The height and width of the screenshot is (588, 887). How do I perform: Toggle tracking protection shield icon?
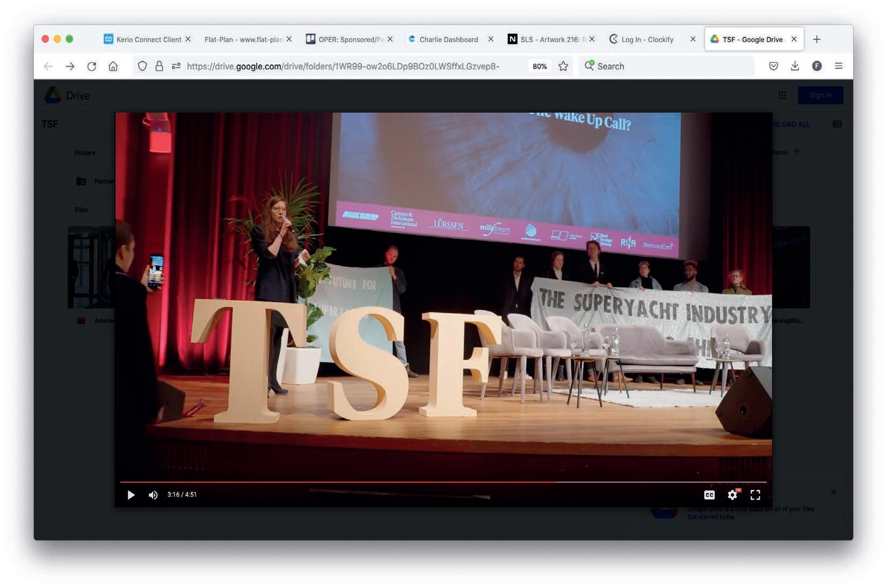pyautogui.click(x=142, y=66)
